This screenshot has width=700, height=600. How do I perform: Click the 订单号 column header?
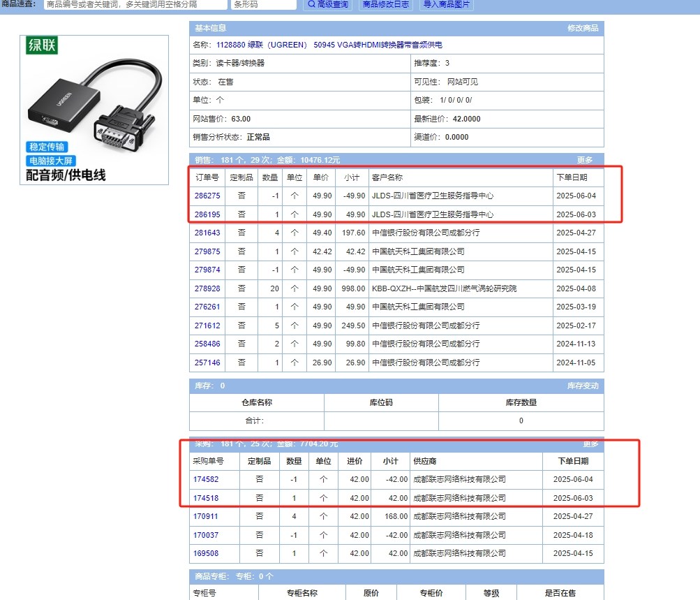click(207, 177)
